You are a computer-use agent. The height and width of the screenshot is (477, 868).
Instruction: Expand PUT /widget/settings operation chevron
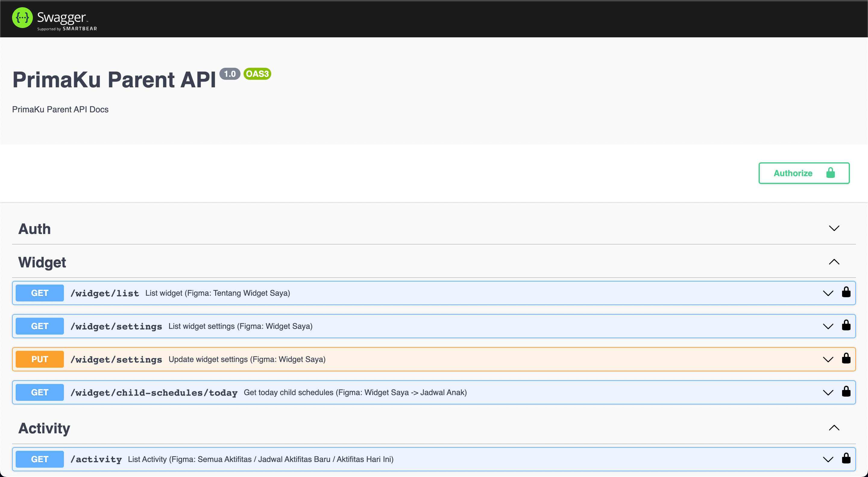pos(828,360)
